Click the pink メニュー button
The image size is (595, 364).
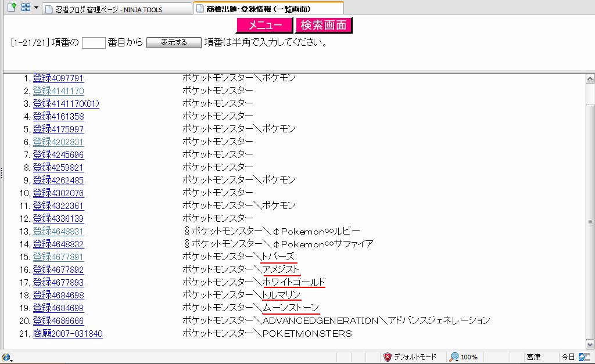point(265,25)
